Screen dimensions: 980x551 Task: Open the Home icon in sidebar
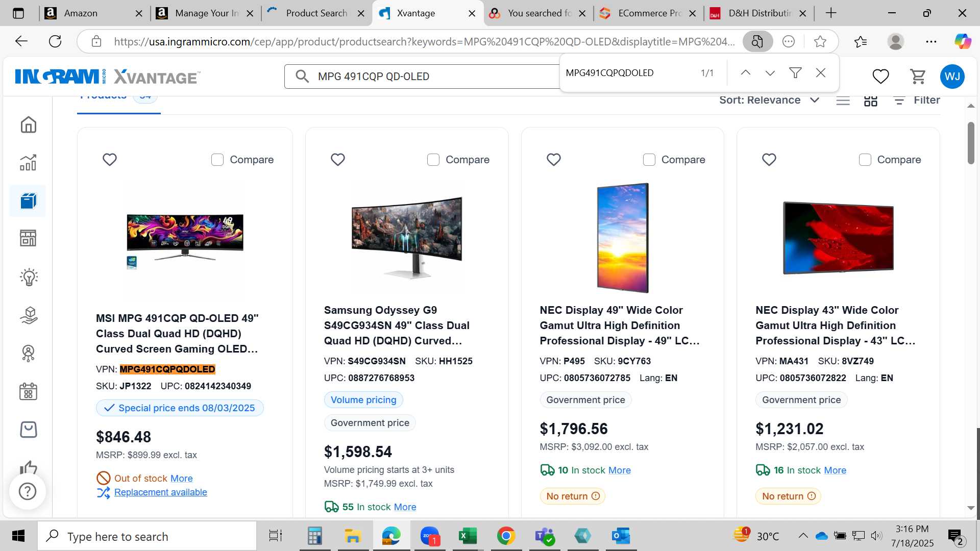click(x=28, y=124)
